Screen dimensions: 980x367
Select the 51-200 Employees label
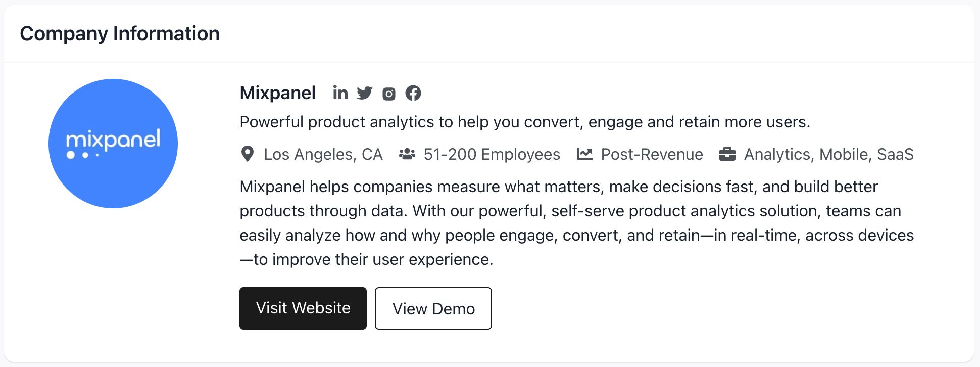492,154
